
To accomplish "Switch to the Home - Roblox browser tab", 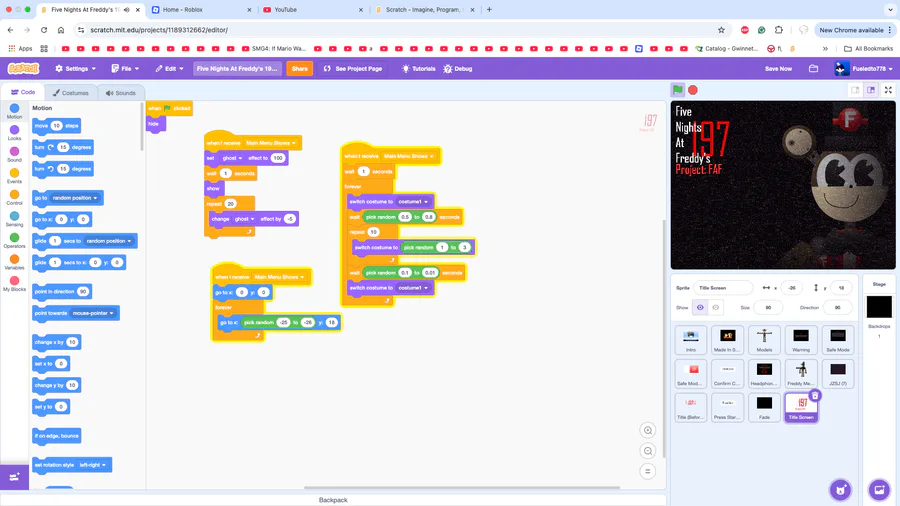I will [x=201, y=10].
